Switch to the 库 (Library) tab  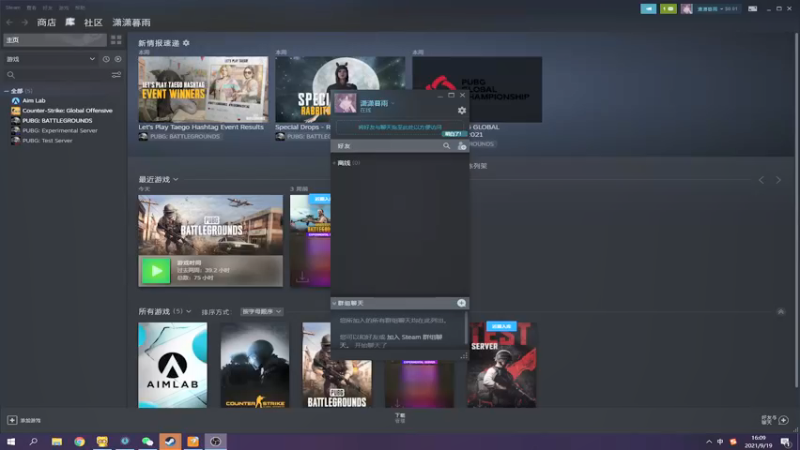tap(70, 22)
